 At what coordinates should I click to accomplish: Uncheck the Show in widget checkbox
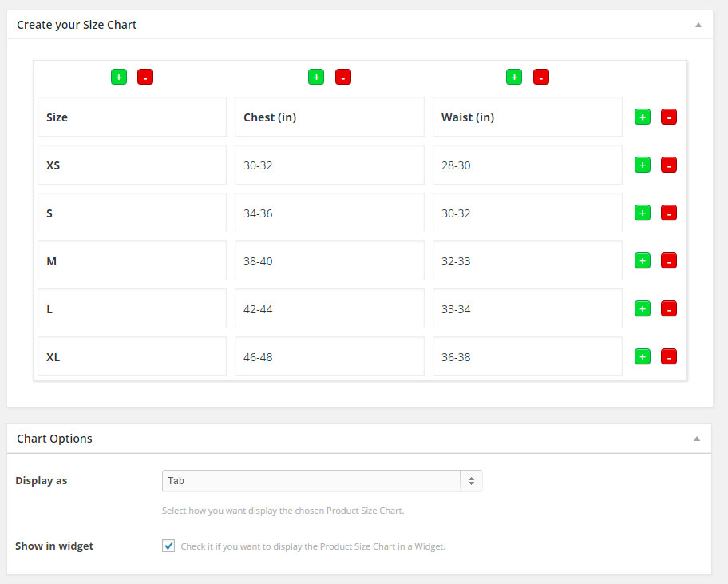(x=168, y=546)
